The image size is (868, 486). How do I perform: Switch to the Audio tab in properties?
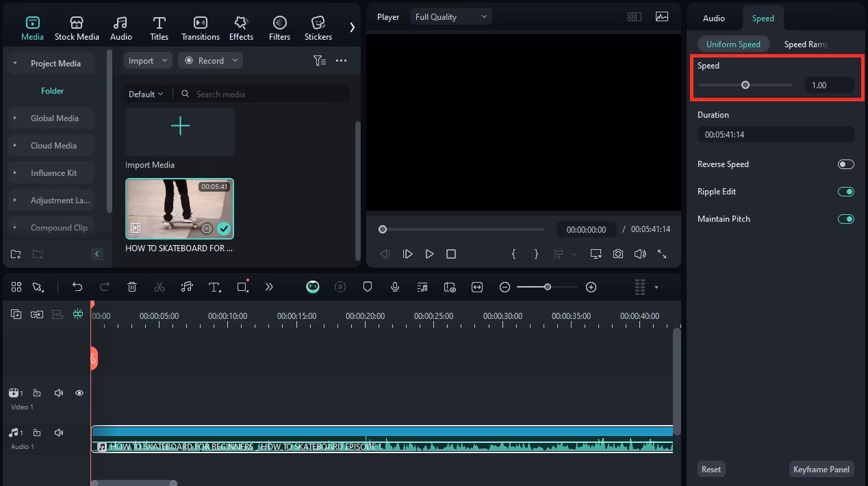click(714, 18)
